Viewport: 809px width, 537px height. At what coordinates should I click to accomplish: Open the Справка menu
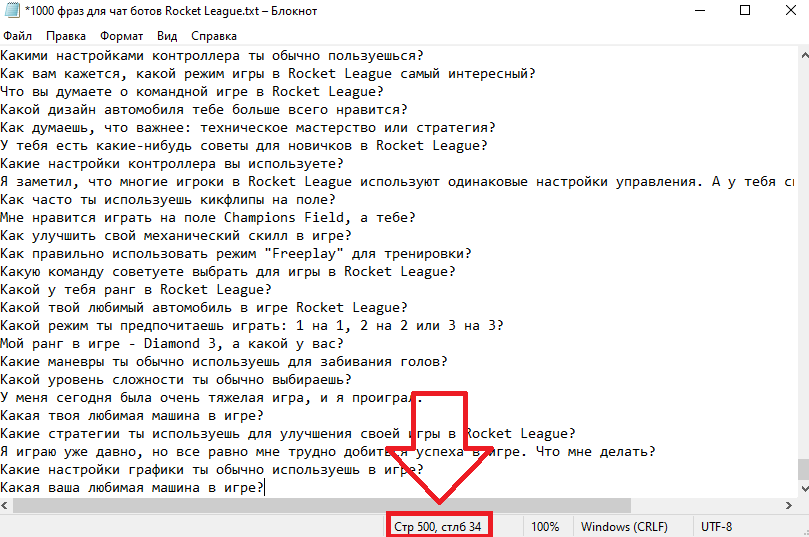(x=214, y=36)
